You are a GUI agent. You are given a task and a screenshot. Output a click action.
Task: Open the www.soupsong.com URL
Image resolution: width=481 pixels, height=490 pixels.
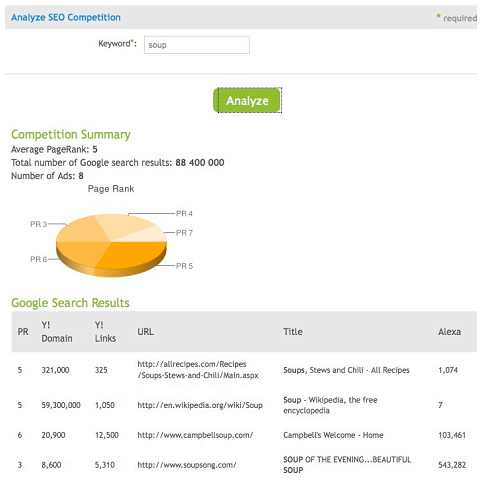pyautogui.click(x=187, y=465)
